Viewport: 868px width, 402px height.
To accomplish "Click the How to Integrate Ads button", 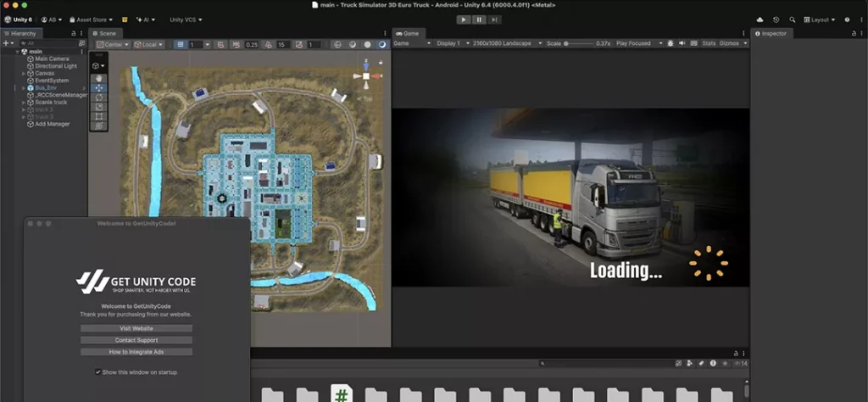I will point(136,352).
